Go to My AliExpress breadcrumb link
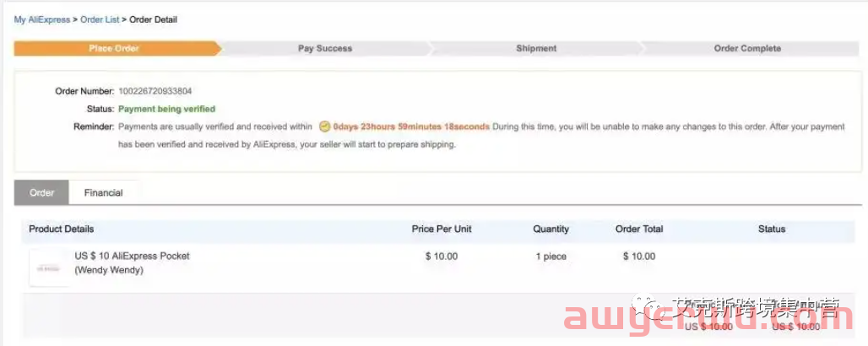868x346 pixels. click(42, 19)
